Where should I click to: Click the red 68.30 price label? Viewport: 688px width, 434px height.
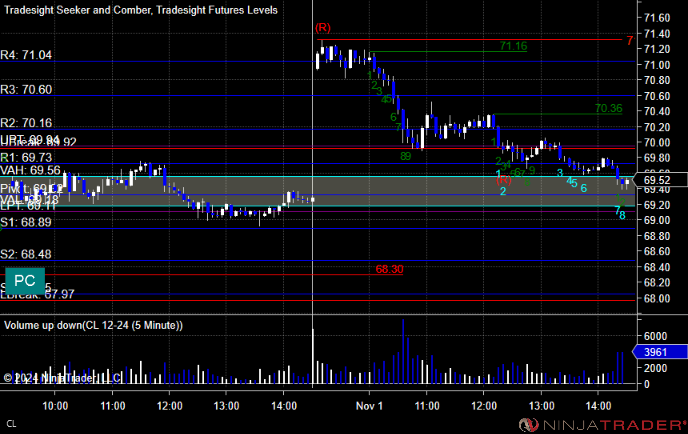389,269
